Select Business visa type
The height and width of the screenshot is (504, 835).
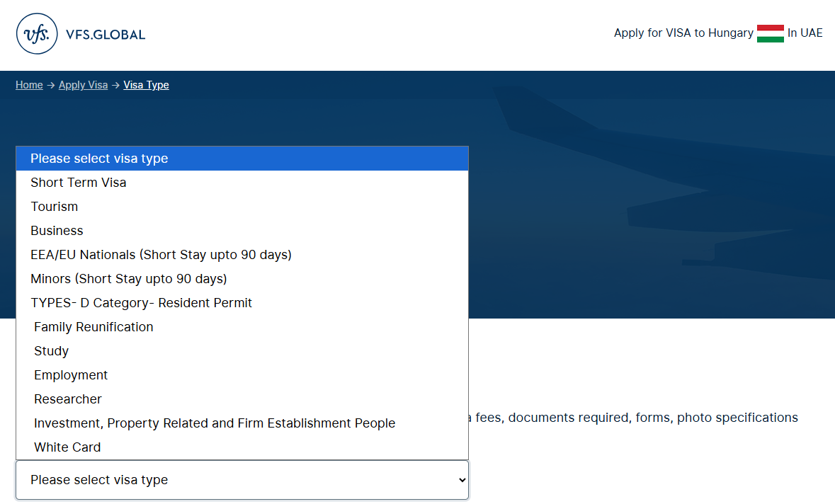pos(242,231)
